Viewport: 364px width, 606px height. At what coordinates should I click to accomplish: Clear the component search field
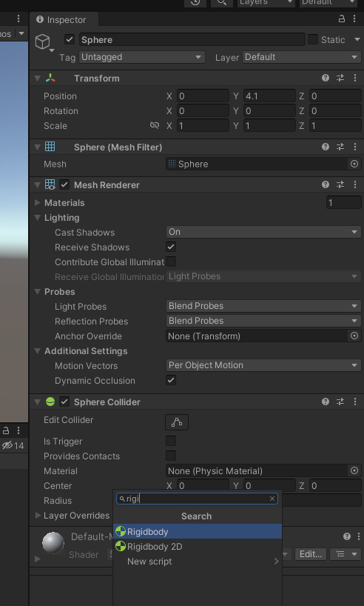272,499
